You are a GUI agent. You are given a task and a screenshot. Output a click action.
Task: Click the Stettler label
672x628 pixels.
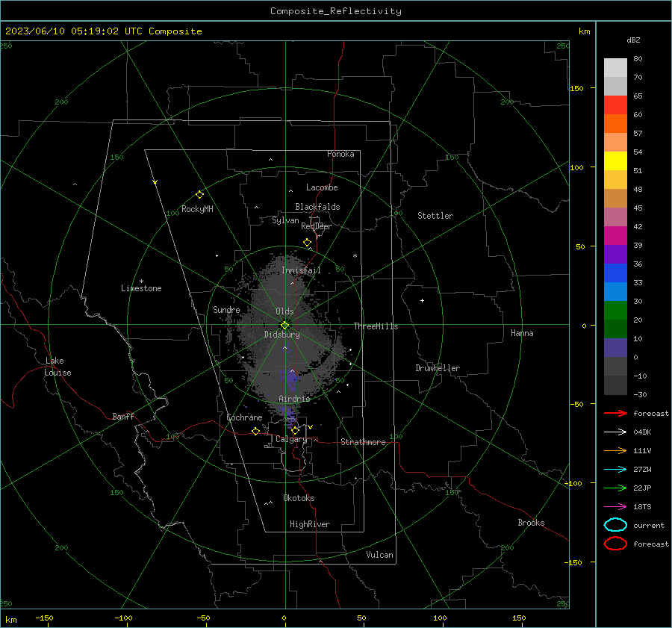(435, 216)
